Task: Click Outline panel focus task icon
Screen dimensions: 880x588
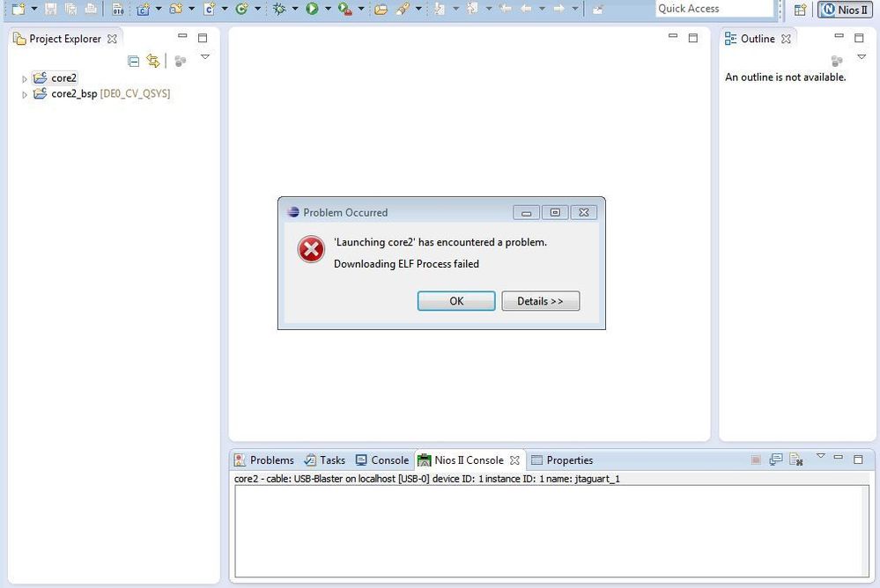Action: 837,61
